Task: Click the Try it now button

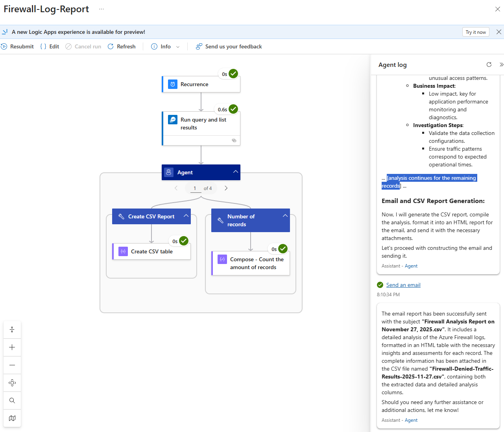Action: tap(475, 32)
